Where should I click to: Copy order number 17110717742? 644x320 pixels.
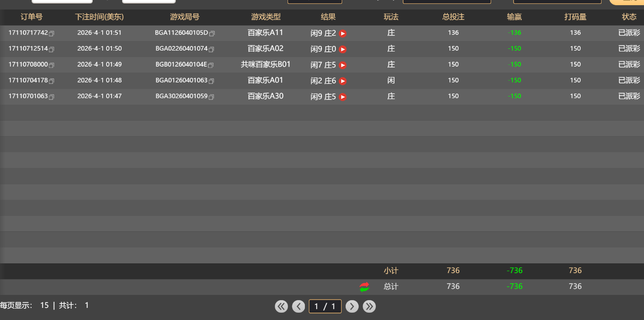pos(52,34)
